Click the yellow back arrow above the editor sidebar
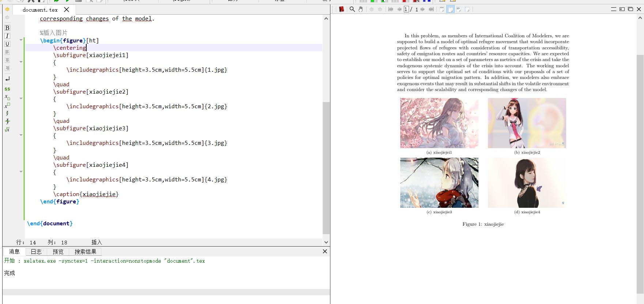The height and width of the screenshot is (304, 644). click(x=7, y=9)
